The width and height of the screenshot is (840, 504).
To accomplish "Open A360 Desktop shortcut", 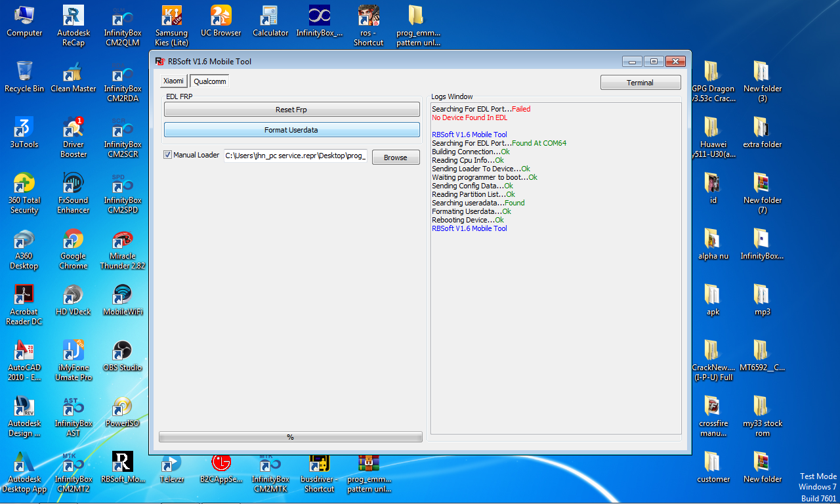I will (x=24, y=249).
